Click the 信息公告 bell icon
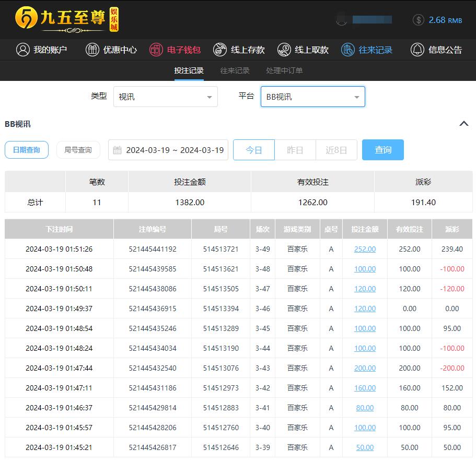Viewport: 476px width, 462px height. coord(417,50)
